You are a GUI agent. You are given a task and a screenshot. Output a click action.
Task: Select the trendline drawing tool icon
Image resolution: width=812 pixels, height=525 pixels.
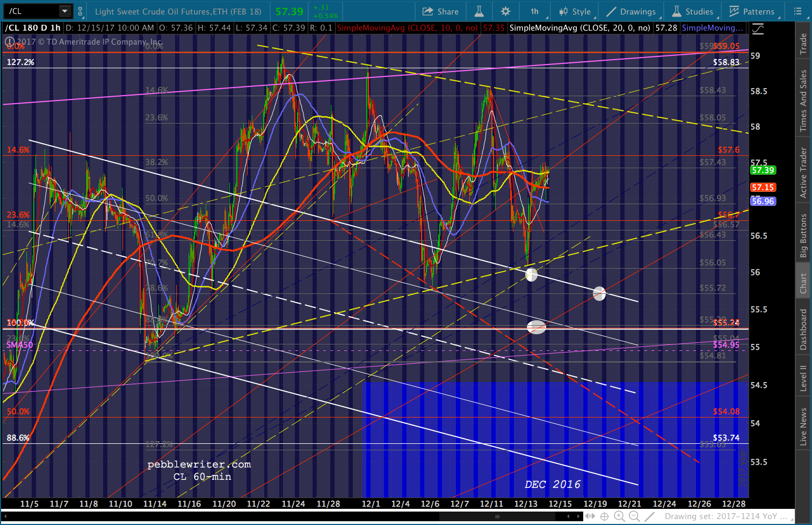click(649, 516)
